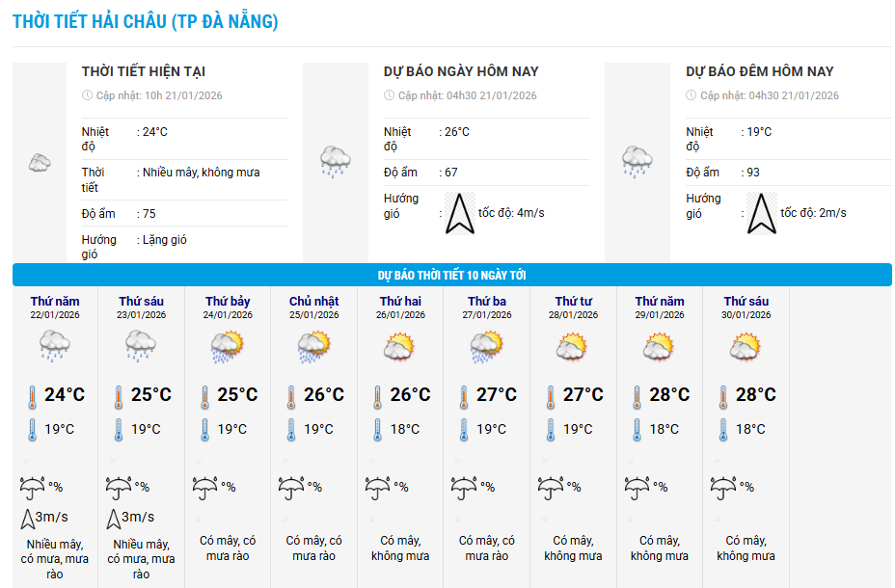Open the Thứ ba 27/01/2026 forecast day
The width and height of the screenshot is (895, 588).
487,307
